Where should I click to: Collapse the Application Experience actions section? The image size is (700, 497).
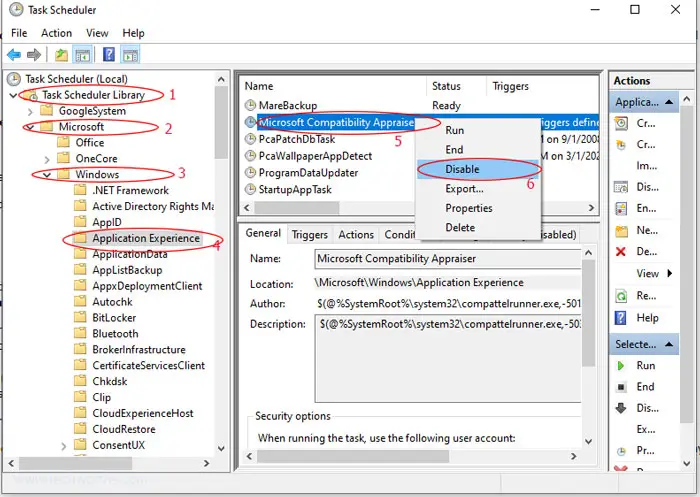[669, 102]
